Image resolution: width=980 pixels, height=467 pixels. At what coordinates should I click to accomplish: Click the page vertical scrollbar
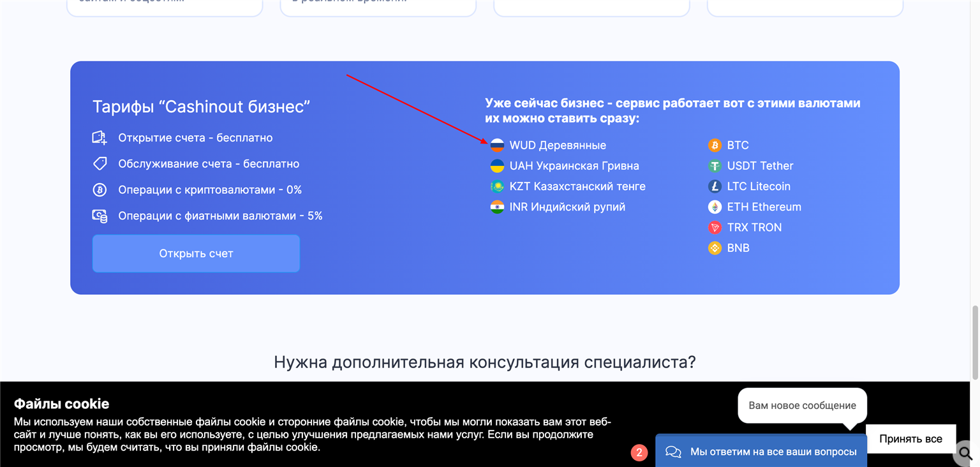[975, 343]
